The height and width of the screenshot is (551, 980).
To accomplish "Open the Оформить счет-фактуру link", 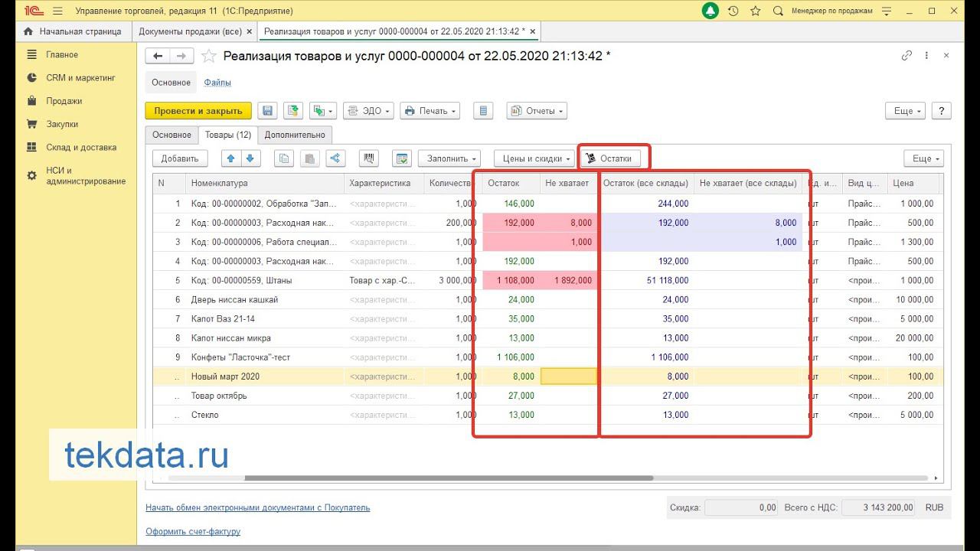I will tap(193, 531).
